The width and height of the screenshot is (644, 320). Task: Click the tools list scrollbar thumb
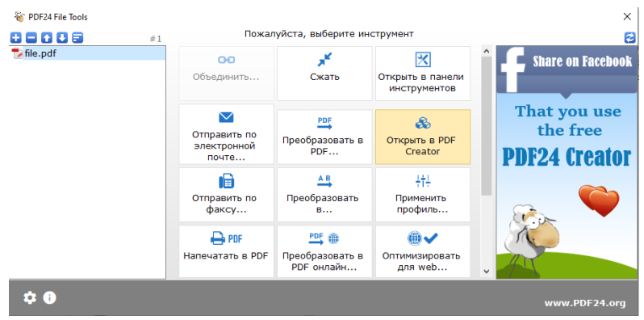487,126
